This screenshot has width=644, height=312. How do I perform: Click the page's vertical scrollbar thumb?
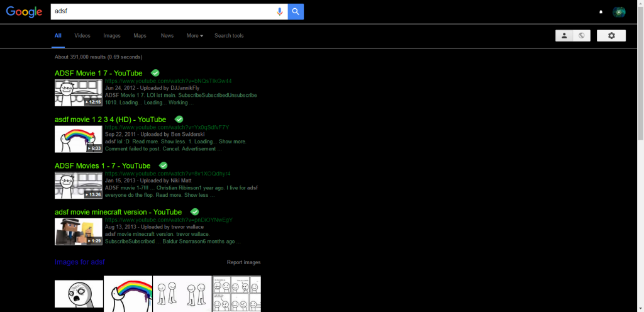[640, 74]
